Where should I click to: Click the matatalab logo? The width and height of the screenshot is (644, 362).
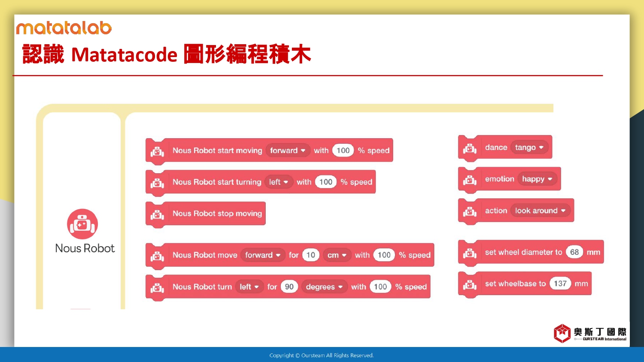[x=64, y=28]
